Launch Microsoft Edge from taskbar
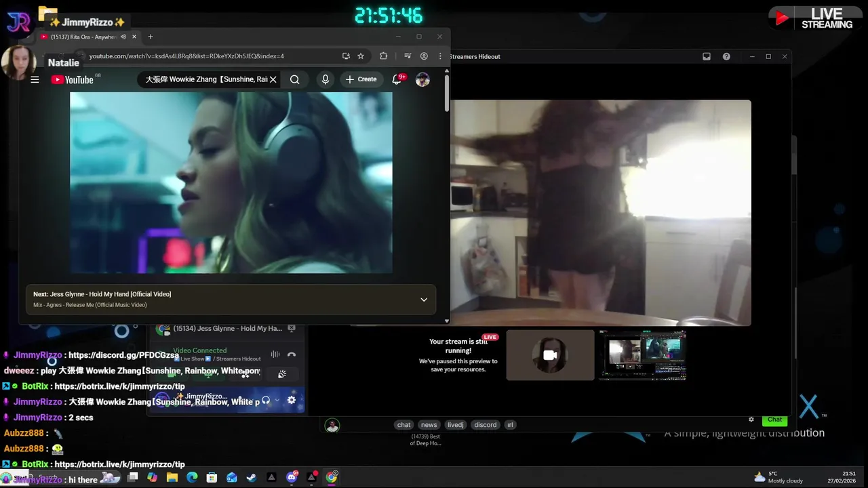868x488 pixels. click(x=192, y=477)
